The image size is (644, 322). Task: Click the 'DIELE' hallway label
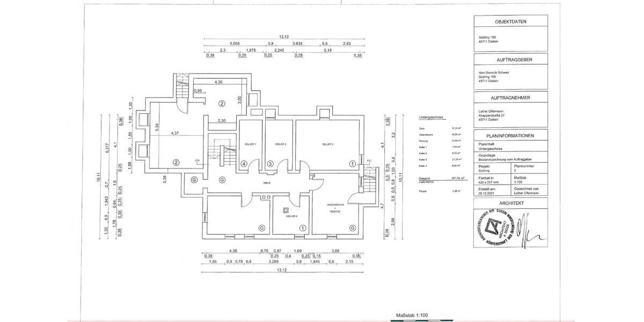tap(267, 182)
